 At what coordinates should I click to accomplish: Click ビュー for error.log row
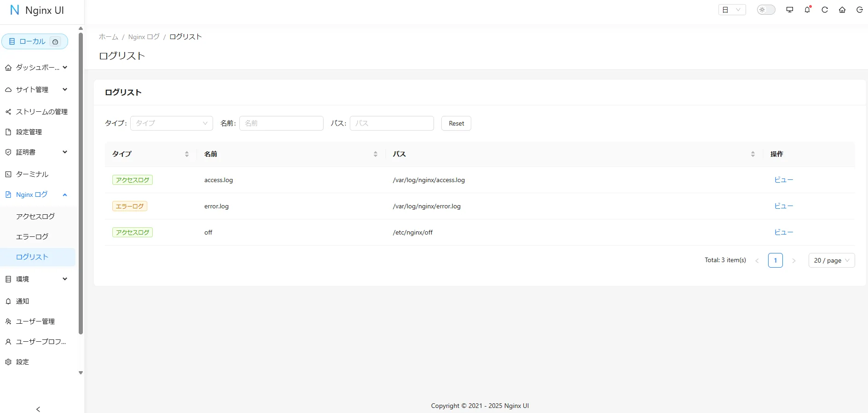pos(784,206)
